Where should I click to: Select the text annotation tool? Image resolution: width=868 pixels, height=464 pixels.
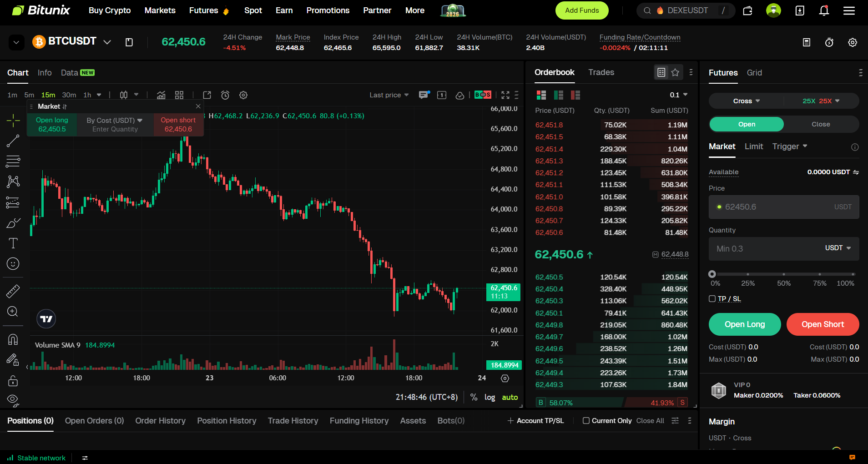click(13, 243)
